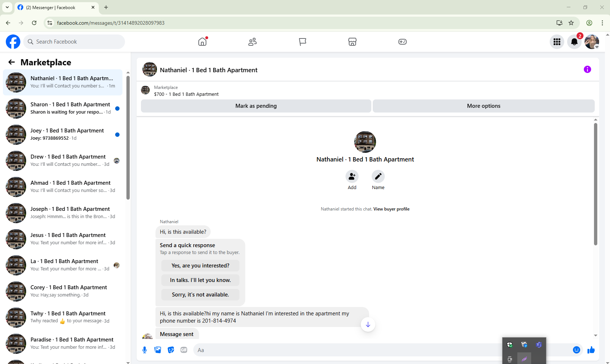Open the Facebook Menu grid icon
Image resolution: width=610 pixels, height=364 pixels.
(557, 42)
